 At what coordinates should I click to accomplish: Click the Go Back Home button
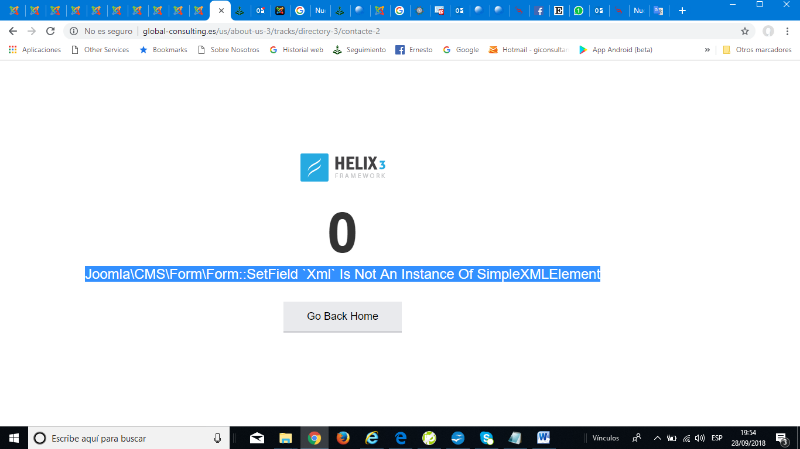342,316
